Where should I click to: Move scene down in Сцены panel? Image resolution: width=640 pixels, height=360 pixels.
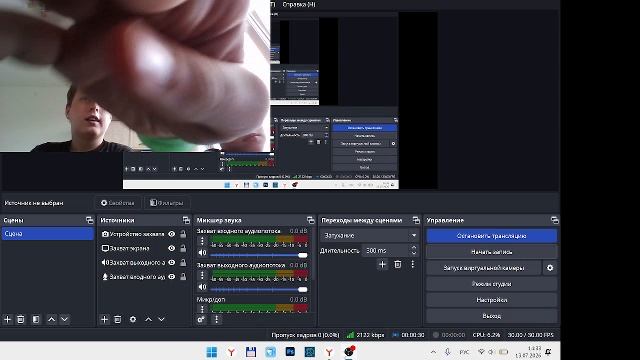coord(64,319)
